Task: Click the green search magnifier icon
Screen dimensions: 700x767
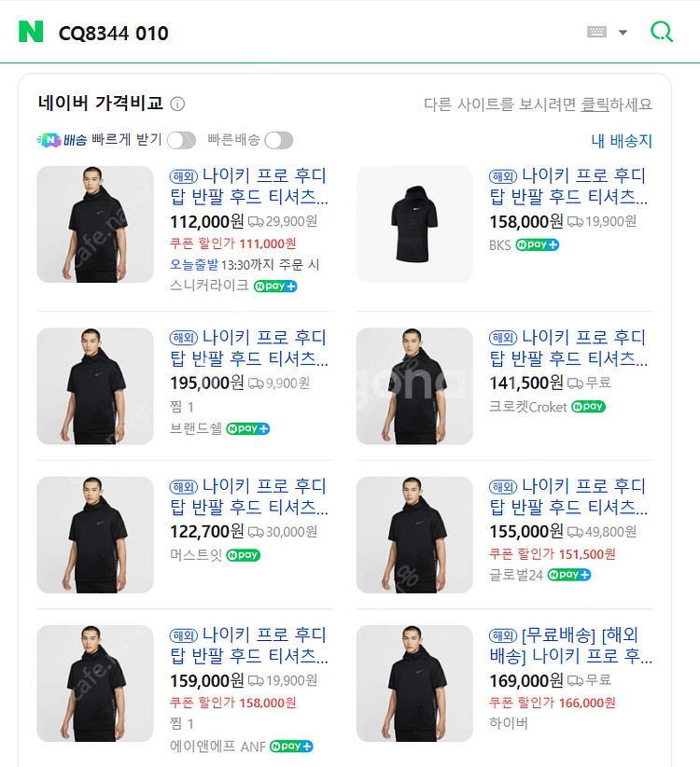Action: (662, 32)
